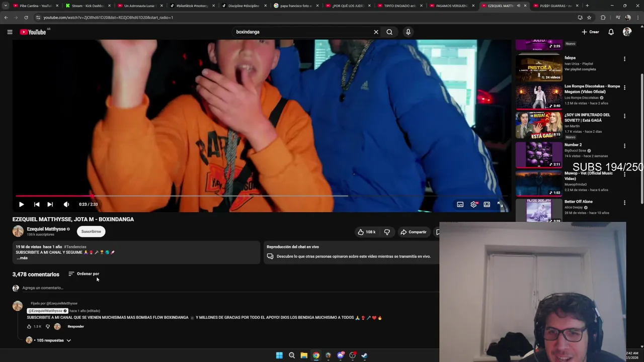Open Windows taskbar search
This screenshot has height=362, width=644.
[x=292, y=355]
